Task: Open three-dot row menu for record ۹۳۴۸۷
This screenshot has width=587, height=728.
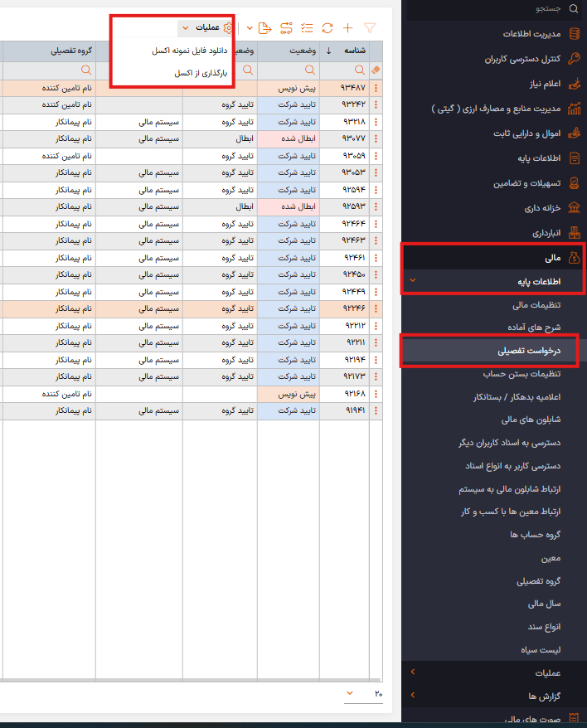Action: tap(376, 87)
